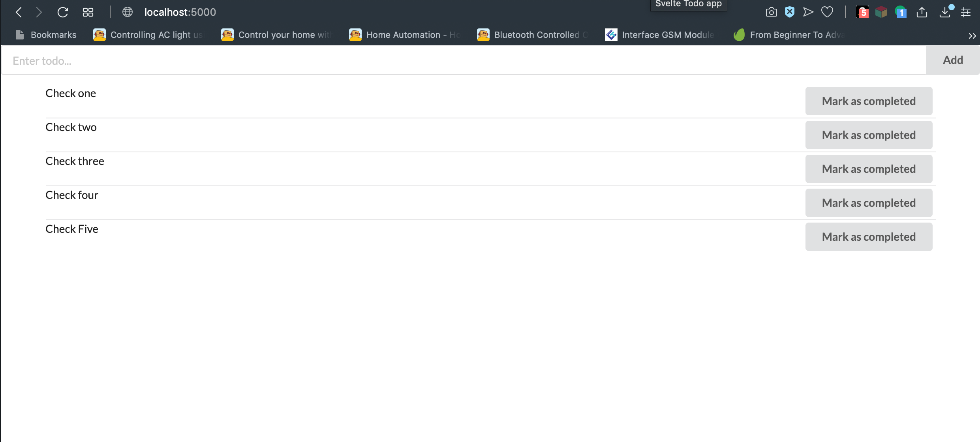980x442 pixels.
Task: Open the Bookmarks folder
Action: point(46,35)
